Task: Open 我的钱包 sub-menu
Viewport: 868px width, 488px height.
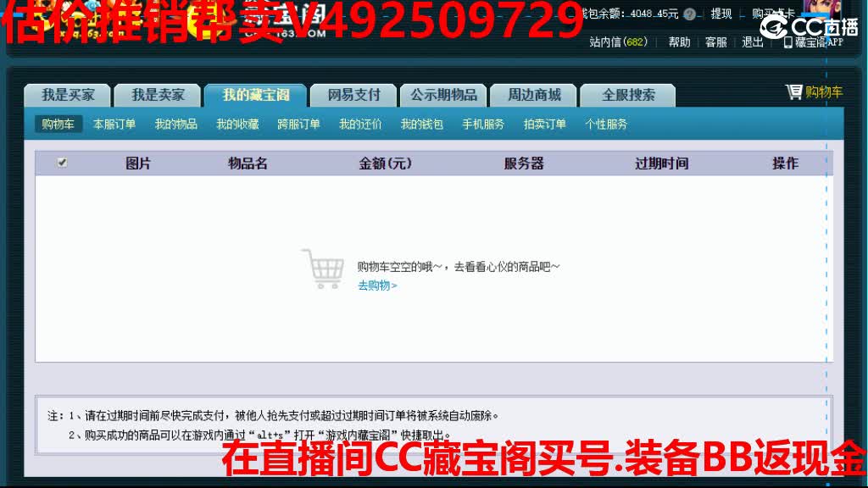Action: (x=422, y=124)
